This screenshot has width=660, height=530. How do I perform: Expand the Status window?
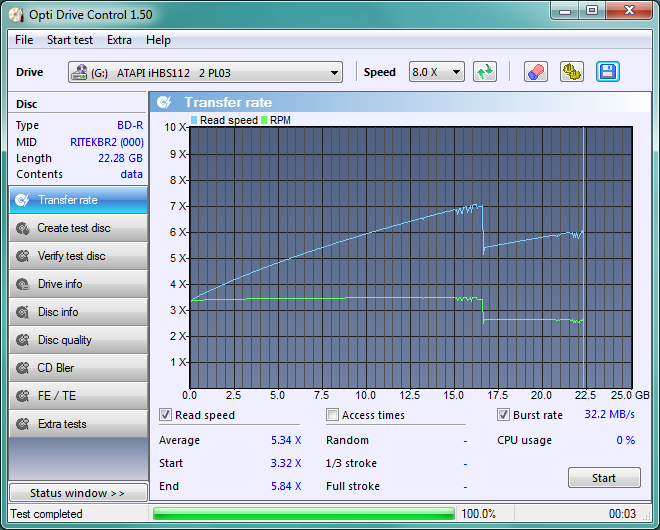78,493
